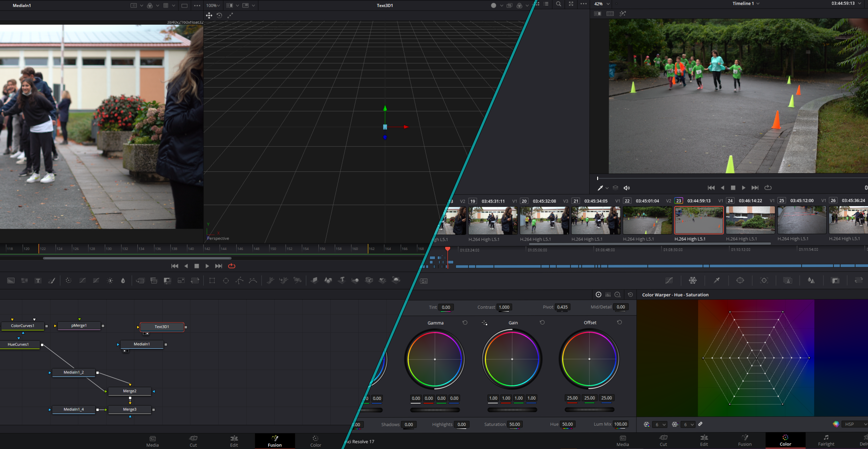This screenshot has height=449, width=868.
Task: Open the Qualifier eyedropper on the Color page
Action: pyautogui.click(x=717, y=280)
